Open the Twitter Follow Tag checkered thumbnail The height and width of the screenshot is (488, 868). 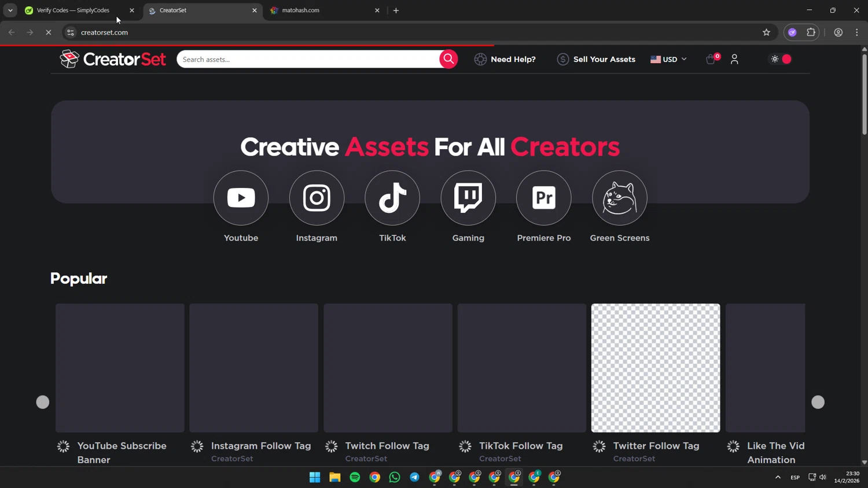pos(656,368)
